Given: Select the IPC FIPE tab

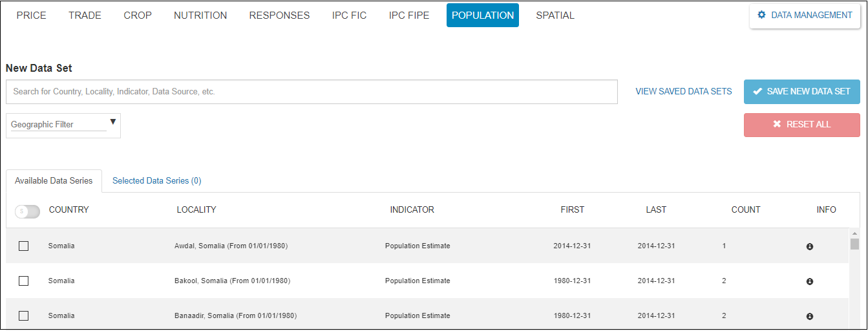Looking at the screenshot, I should (x=408, y=16).
